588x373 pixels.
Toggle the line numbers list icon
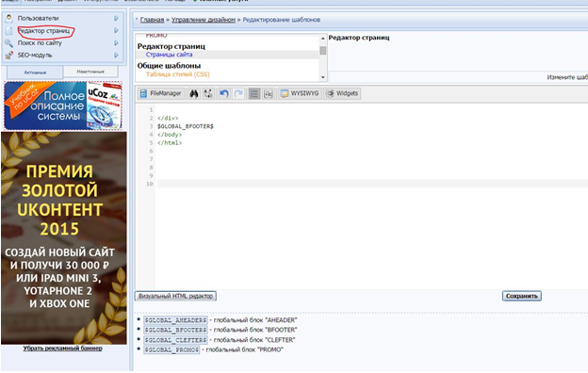254,93
